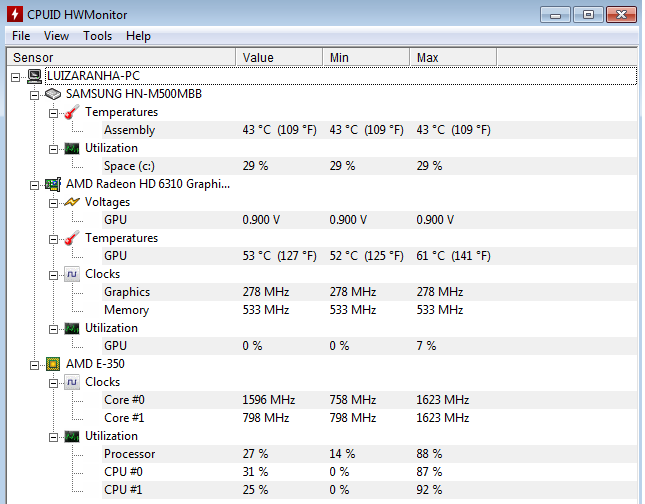Screen dimensions: 645x504
Task: Select the Processor utilization row
Action: [x=369, y=454]
